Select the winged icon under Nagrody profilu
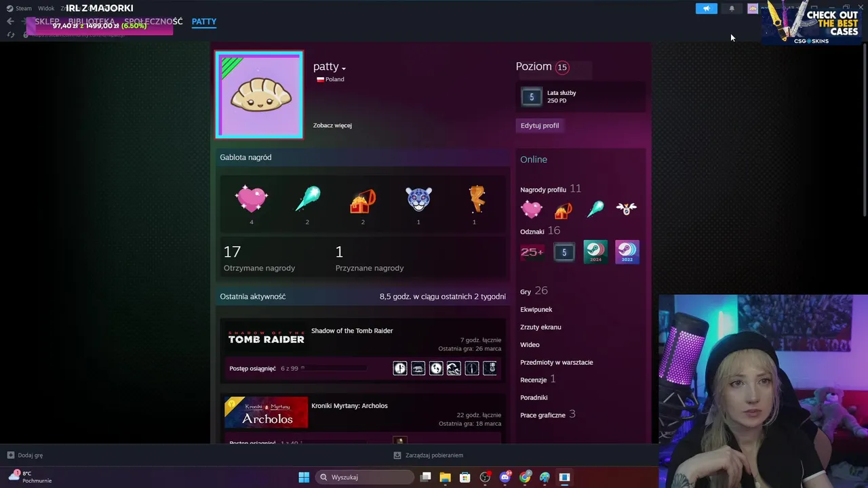Image resolution: width=868 pixels, height=488 pixels. coord(627,209)
